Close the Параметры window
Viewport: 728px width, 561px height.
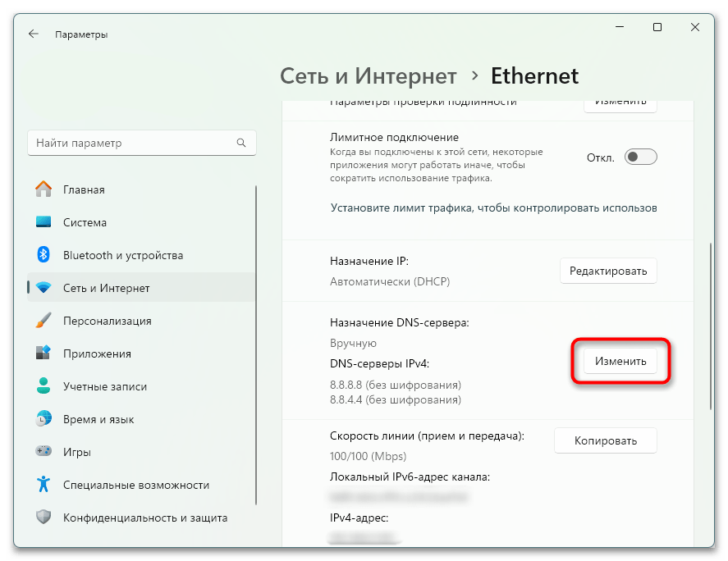coord(695,27)
